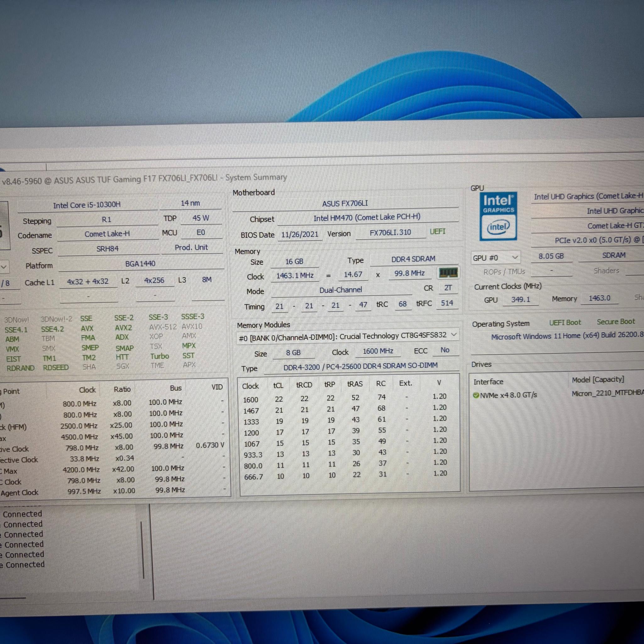Click the memory multiplier 14.67
The image size is (644, 644).
tap(353, 274)
